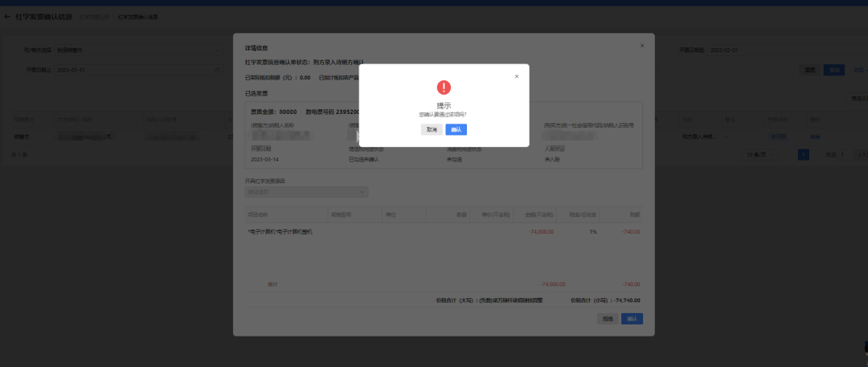The image size is (868, 367).
Task: Open the 10条/页 page size dropdown
Action: [x=759, y=155]
